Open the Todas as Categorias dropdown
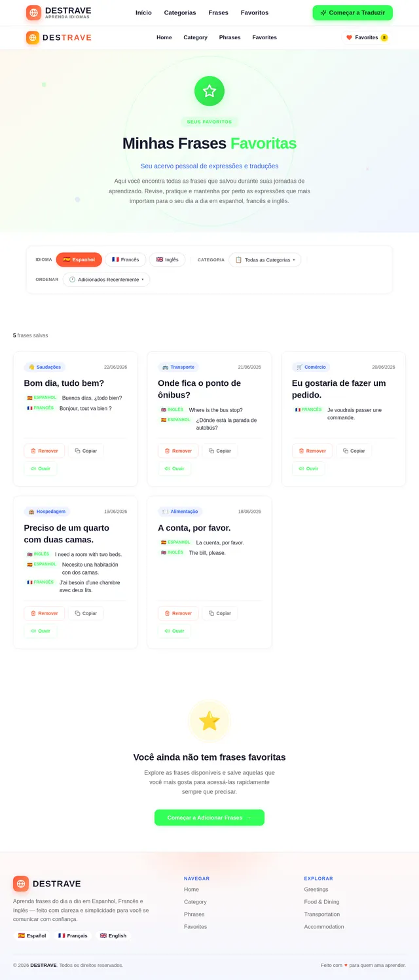 pyautogui.click(x=265, y=259)
